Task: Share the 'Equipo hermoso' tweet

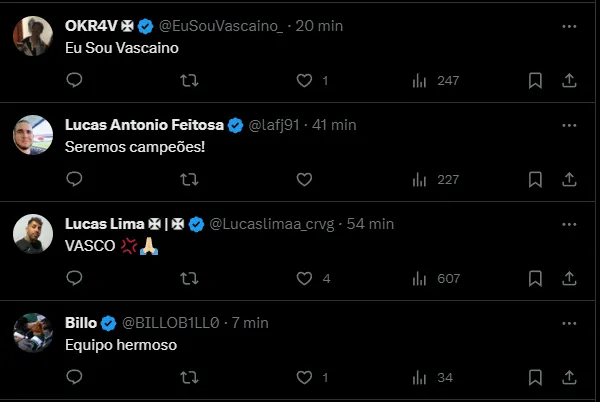Action: (x=568, y=377)
